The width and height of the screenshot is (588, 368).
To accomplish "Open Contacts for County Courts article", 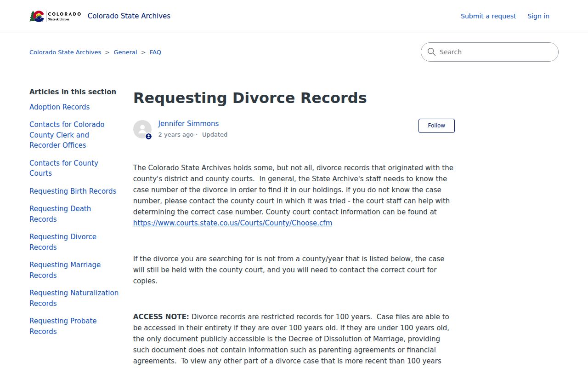I will 64,168.
